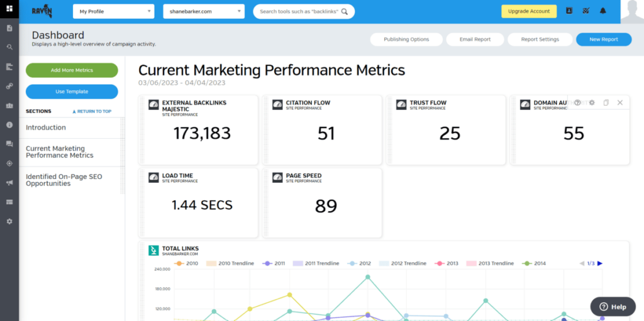This screenshot has height=321, width=644.
Task: Duplicate the Domain Authority widget with copy icon
Action: [606, 102]
